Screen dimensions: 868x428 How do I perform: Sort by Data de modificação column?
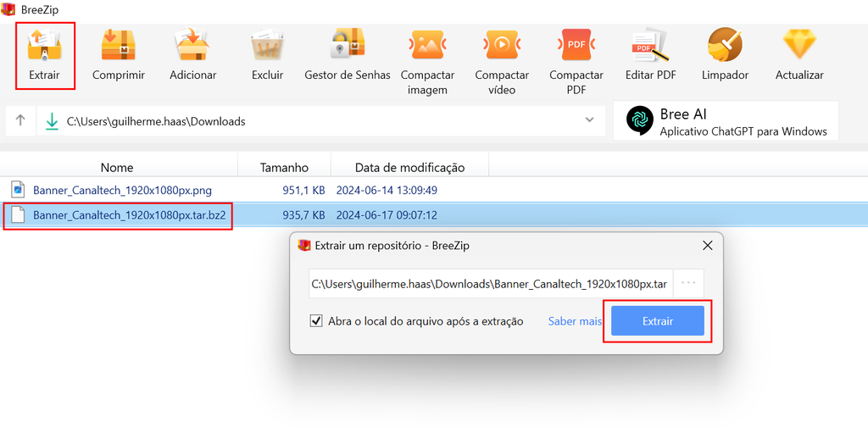tap(409, 167)
